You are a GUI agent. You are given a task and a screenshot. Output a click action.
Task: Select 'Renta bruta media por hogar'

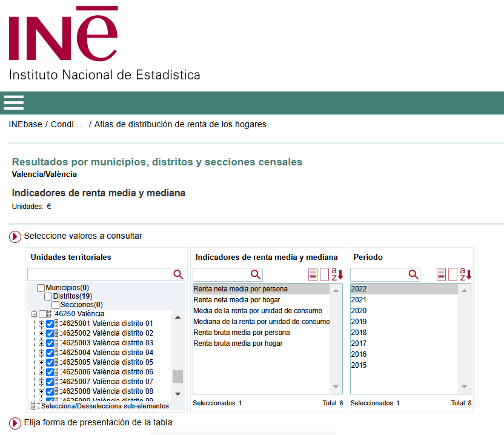pos(238,344)
